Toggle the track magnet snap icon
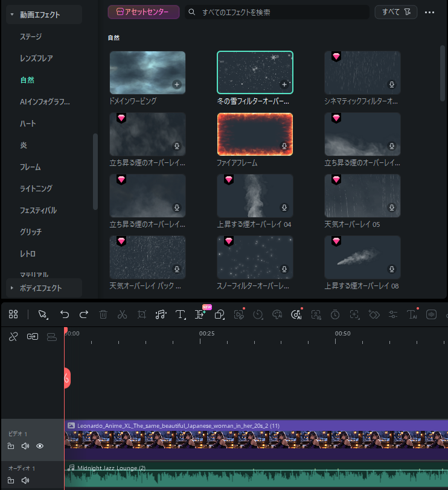The height and width of the screenshot is (490, 448). tap(51, 337)
